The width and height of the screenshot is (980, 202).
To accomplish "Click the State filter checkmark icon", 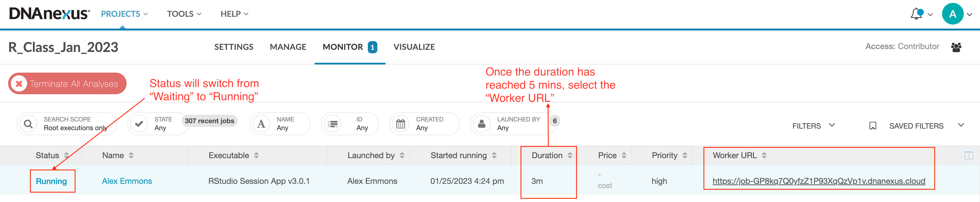I will pyautogui.click(x=139, y=124).
